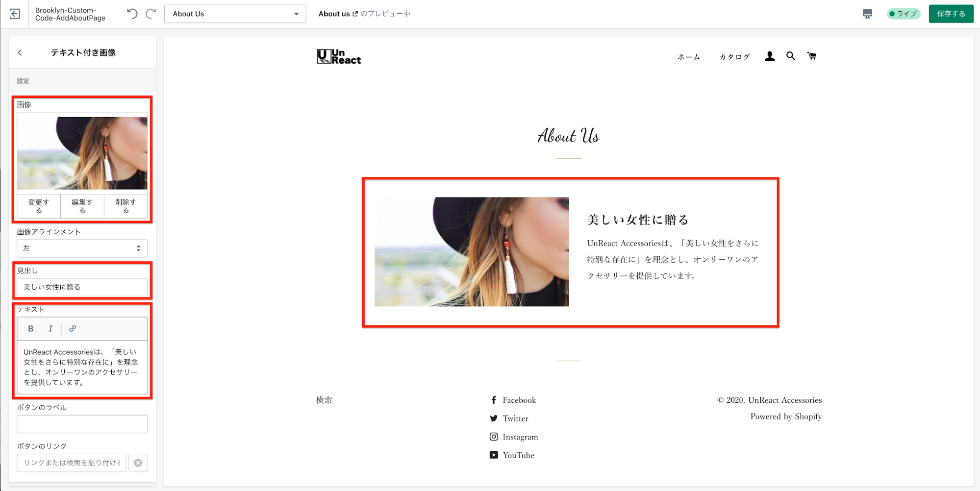Undo the last change

[x=132, y=14]
